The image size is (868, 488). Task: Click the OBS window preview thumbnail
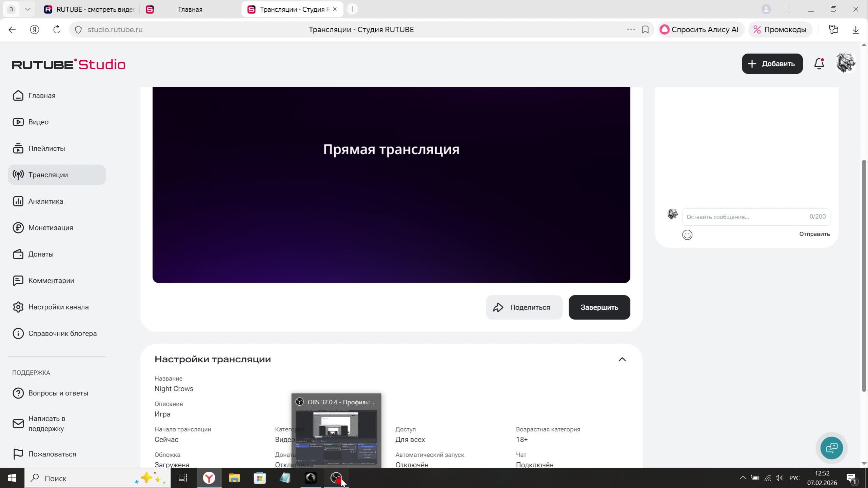pyautogui.click(x=336, y=436)
